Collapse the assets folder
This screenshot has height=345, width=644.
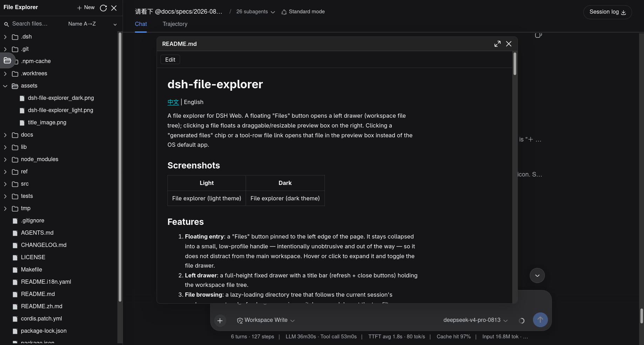5,86
